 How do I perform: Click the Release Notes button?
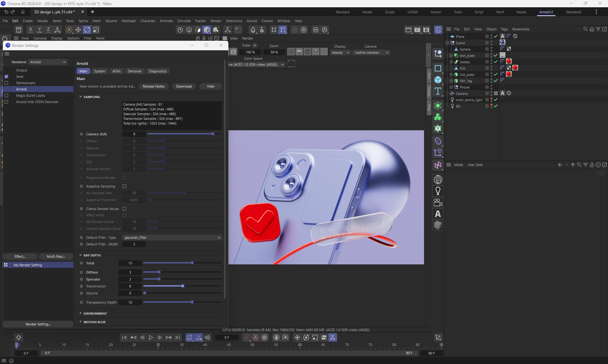coord(154,86)
